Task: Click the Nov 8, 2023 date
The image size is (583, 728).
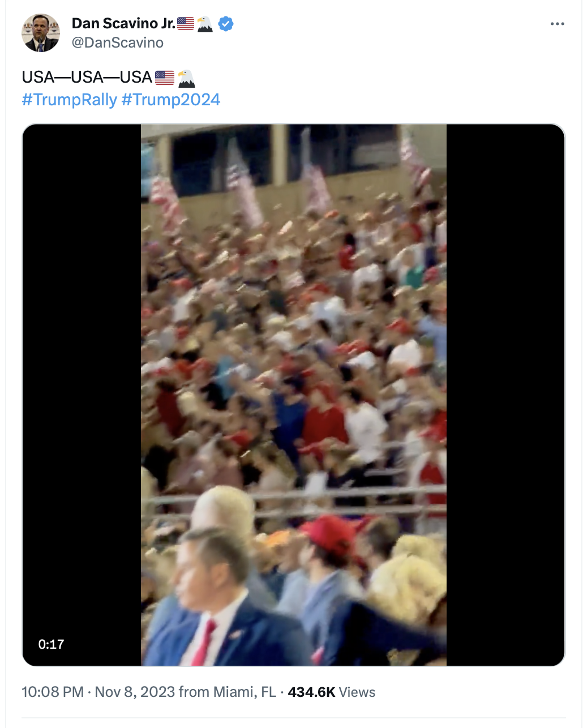Action: pyautogui.click(x=135, y=692)
